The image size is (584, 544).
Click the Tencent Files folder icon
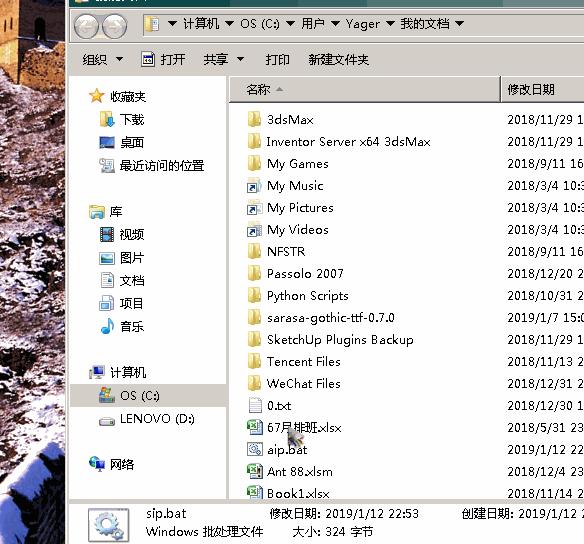click(254, 361)
